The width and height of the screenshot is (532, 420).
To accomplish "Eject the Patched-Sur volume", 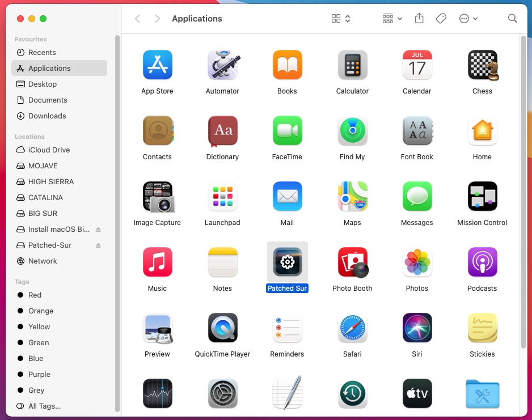I will (98, 245).
